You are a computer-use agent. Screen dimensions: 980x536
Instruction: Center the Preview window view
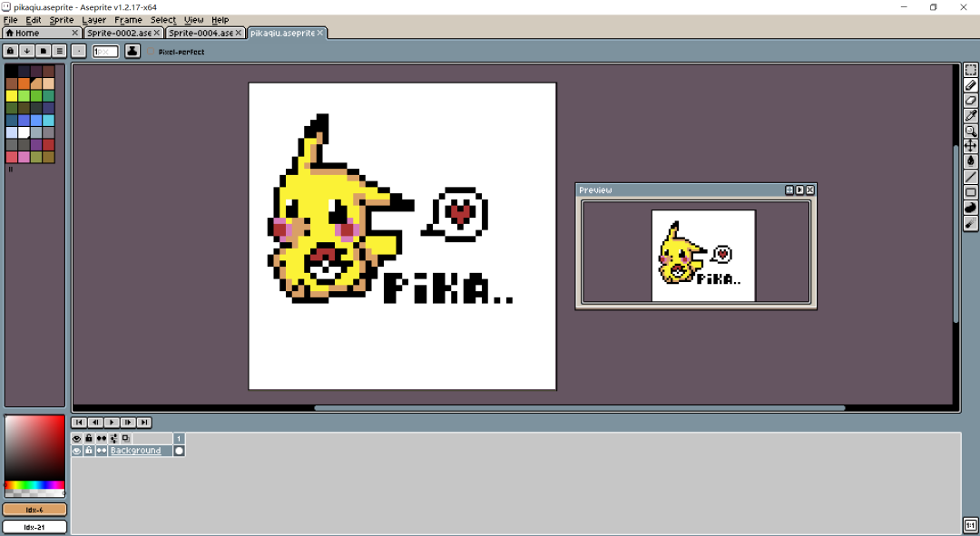coord(789,190)
